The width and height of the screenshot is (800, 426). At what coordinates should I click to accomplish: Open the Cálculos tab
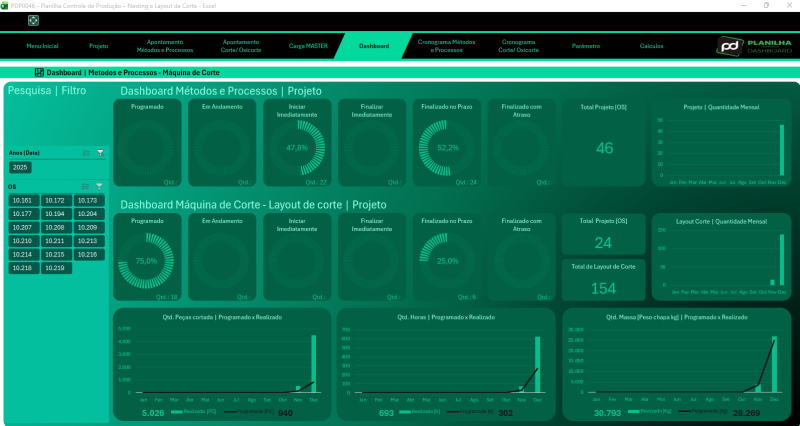click(x=651, y=46)
